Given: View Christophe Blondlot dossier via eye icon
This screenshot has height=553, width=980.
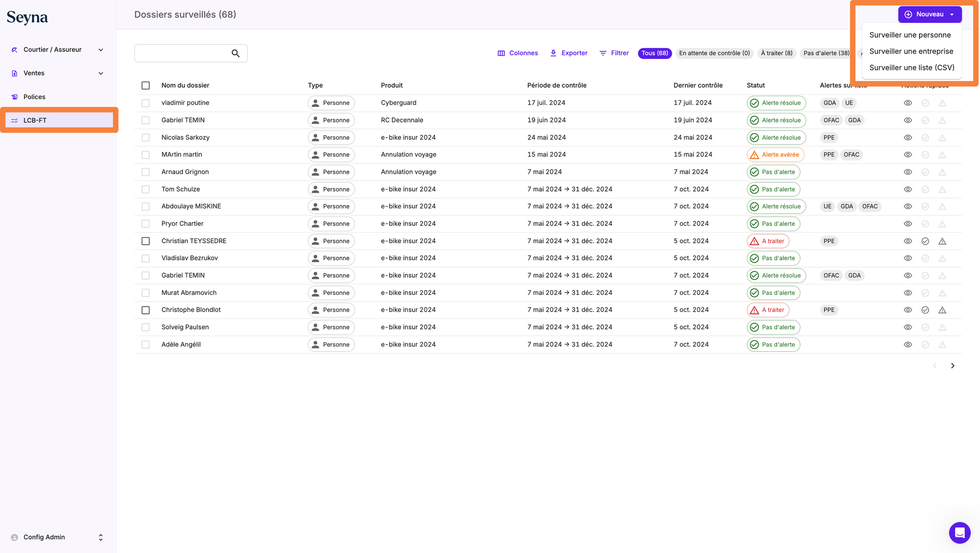Looking at the screenshot, I should pos(908,310).
